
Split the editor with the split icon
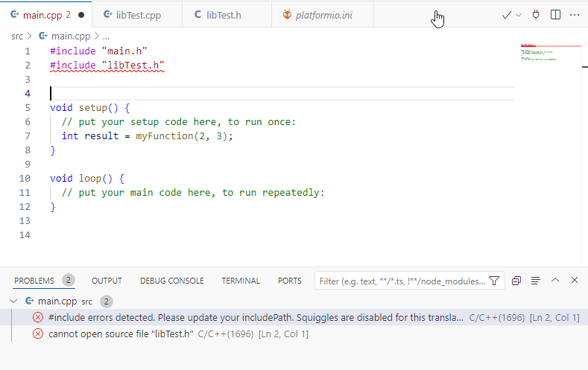(x=555, y=15)
